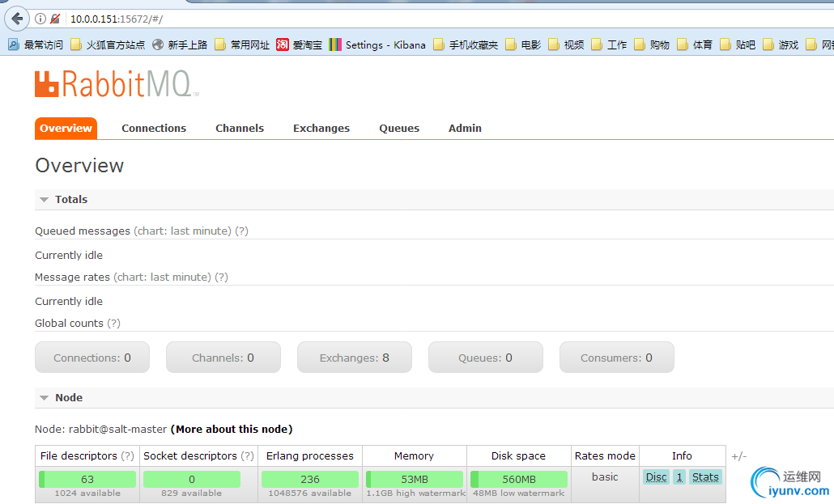
Task: Open the 最常访问 bookmark icon
Action: [14, 44]
